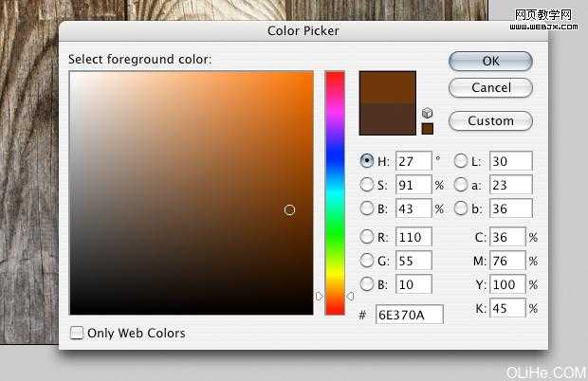Click the web-safe color cube warning icon
This screenshot has width=588, height=381.
pyautogui.click(x=427, y=113)
